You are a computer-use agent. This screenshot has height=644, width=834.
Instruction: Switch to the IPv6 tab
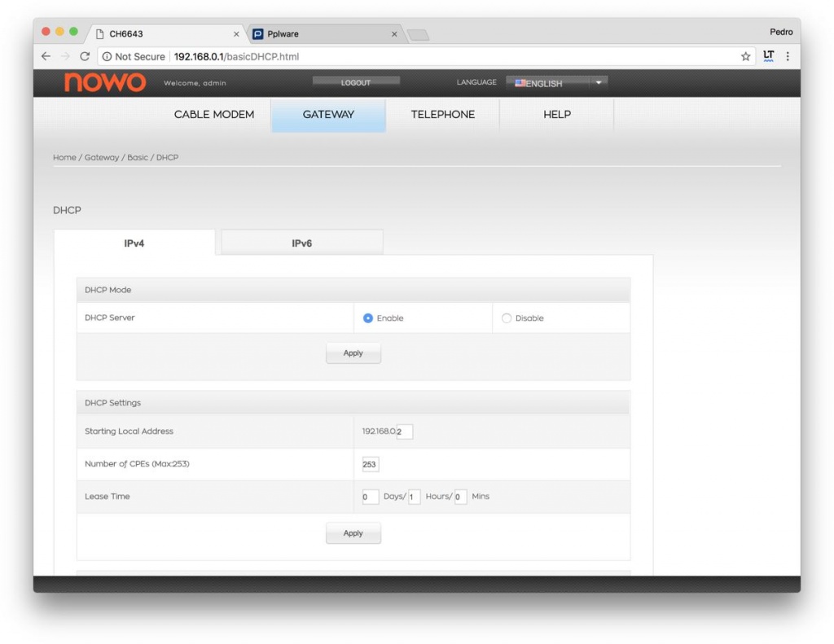300,242
